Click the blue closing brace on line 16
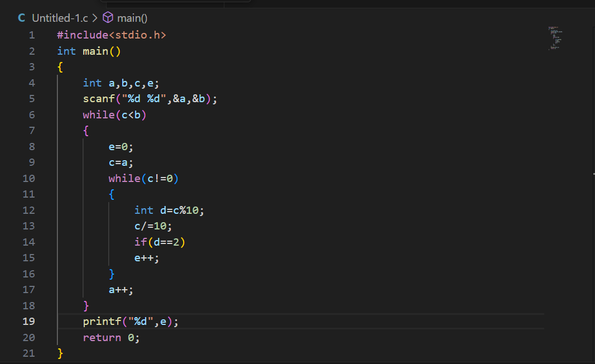The image size is (595, 364). (x=112, y=274)
